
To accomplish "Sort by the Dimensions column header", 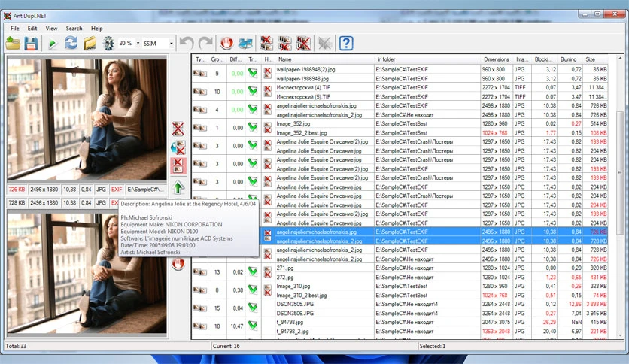I will click(497, 59).
